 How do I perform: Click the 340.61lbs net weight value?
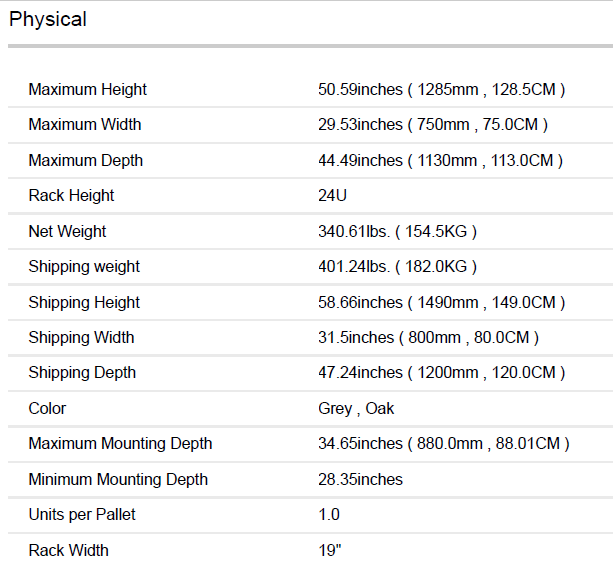coord(397,232)
